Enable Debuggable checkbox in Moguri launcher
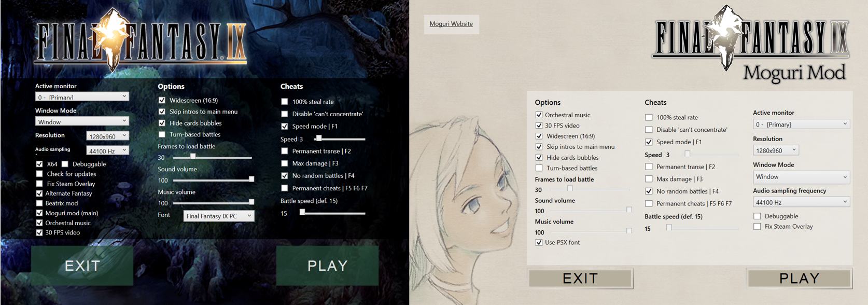This screenshot has height=305, width=868. [x=757, y=216]
